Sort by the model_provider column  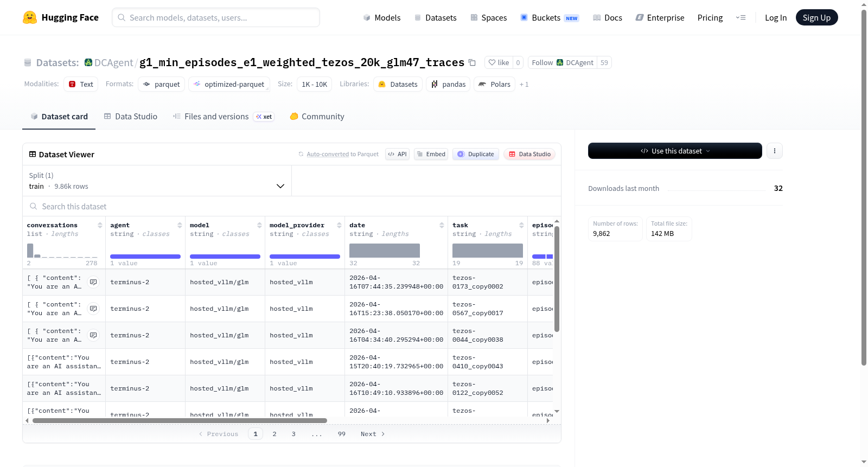(339, 225)
